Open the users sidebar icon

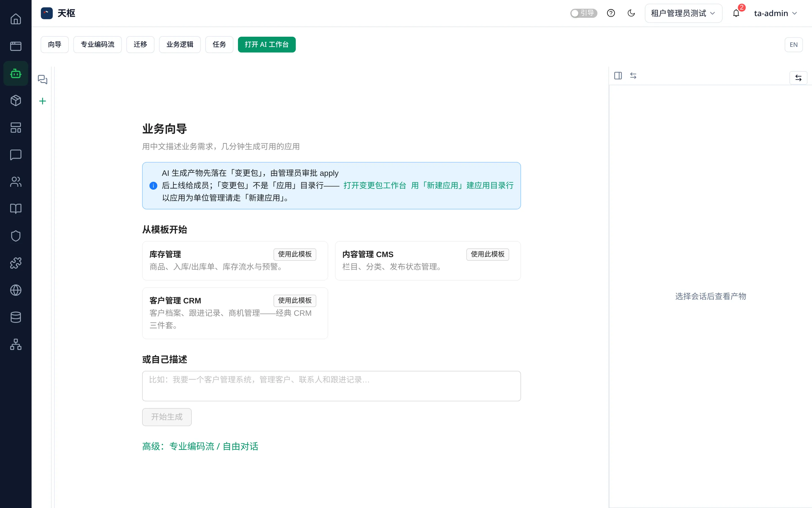(16, 182)
